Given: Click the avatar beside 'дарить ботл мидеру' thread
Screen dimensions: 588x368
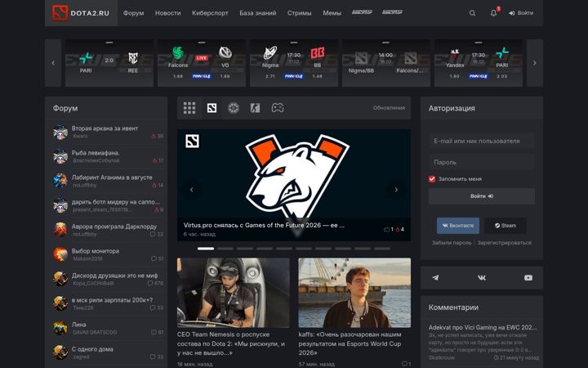Looking at the screenshot, I should pos(60,205).
